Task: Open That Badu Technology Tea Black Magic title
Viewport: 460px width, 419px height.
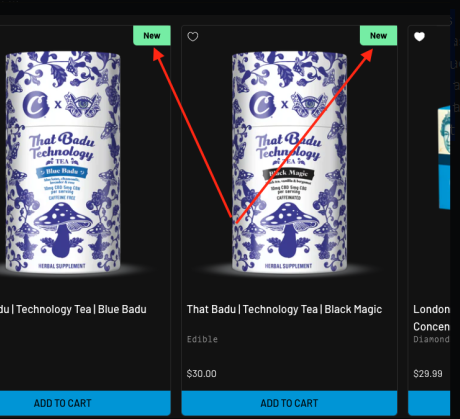Action: pyautogui.click(x=284, y=309)
